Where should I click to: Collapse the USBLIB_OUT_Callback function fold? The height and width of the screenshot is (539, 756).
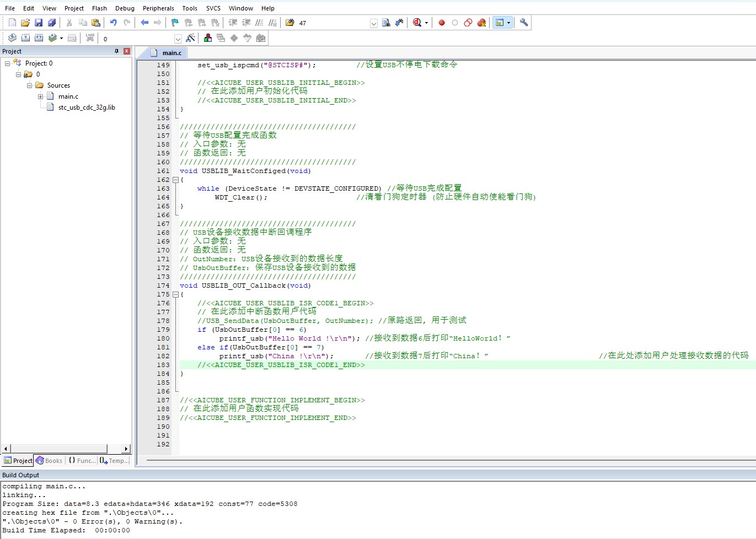[x=175, y=294]
